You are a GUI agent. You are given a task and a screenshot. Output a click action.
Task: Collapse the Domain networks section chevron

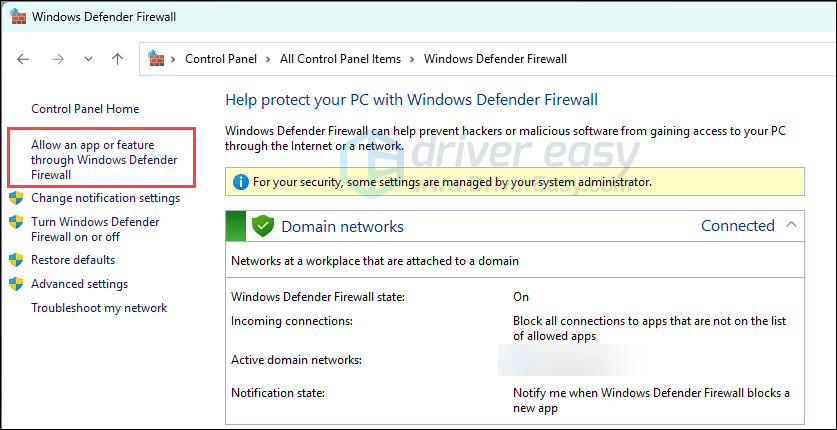pos(792,225)
